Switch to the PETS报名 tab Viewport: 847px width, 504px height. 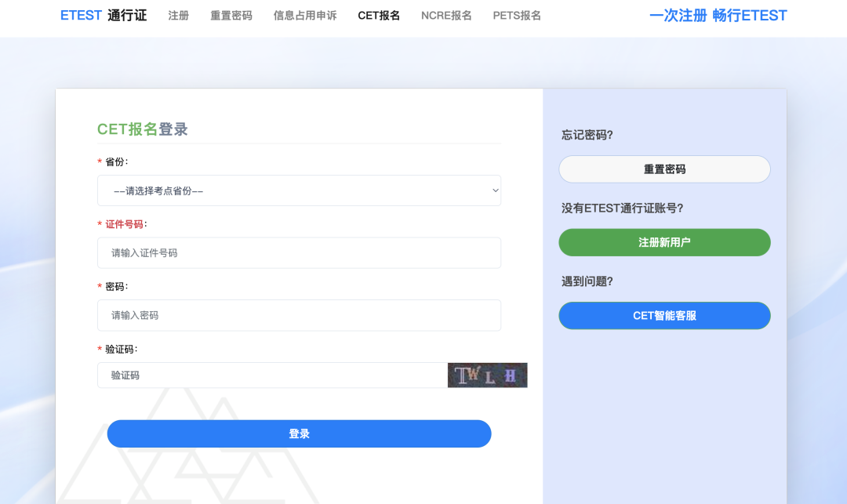517,15
